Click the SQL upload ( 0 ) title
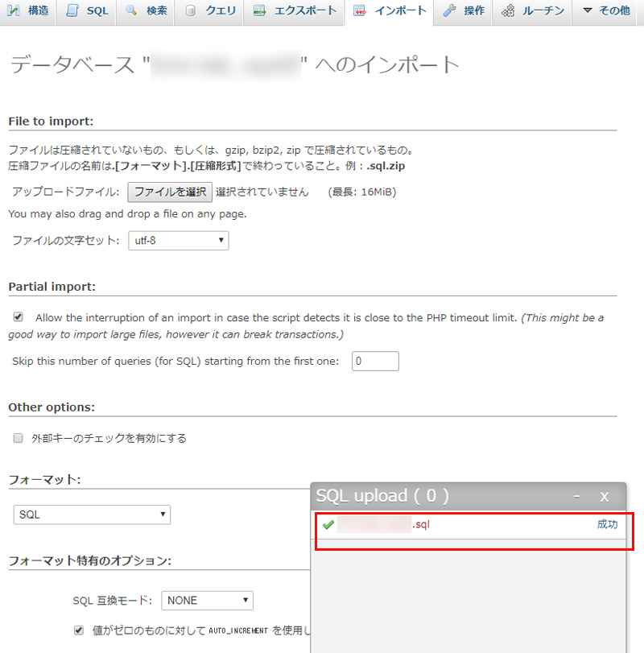 (382, 496)
